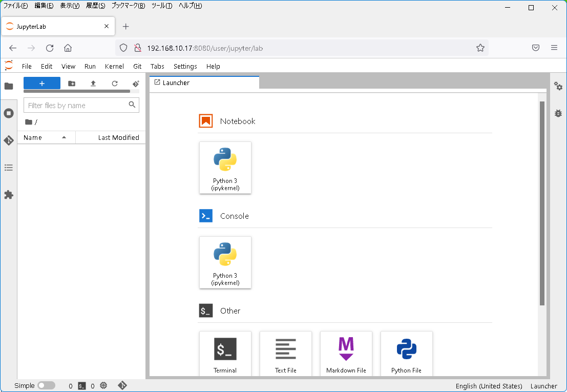Open the ヘルプ(H) browser menu
567x392 pixels.
pos(190,6)
